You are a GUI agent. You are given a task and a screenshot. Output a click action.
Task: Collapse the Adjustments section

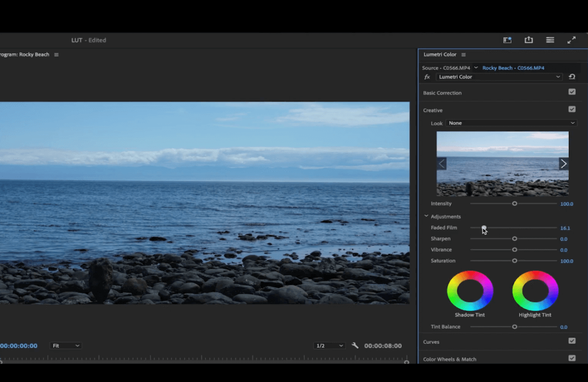426,216
